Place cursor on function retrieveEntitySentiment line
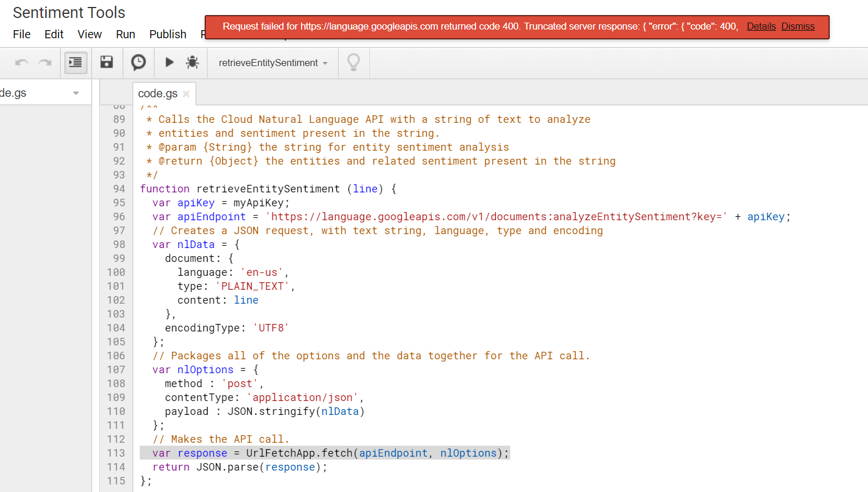Viewport: 868px width, 492px height. [268, 189]
